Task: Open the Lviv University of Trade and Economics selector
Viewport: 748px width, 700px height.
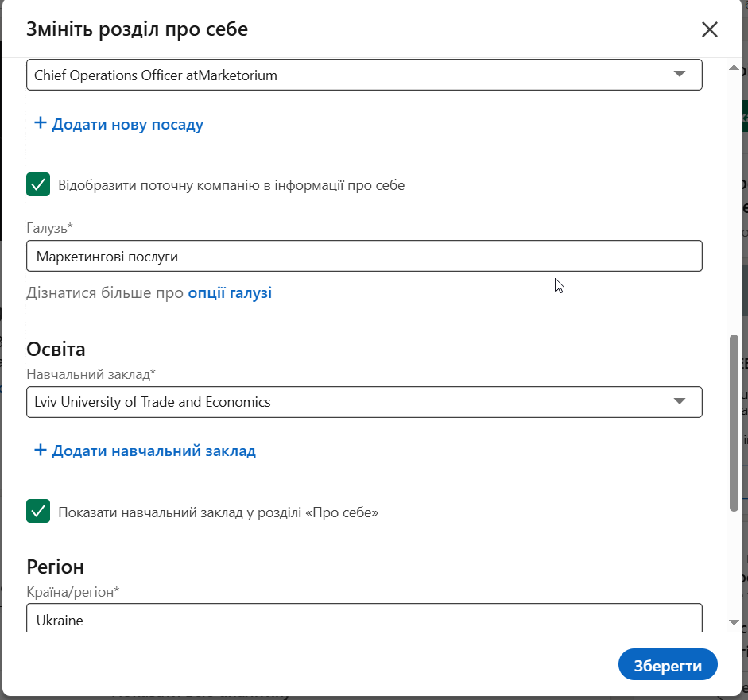Action: (350, 402)
